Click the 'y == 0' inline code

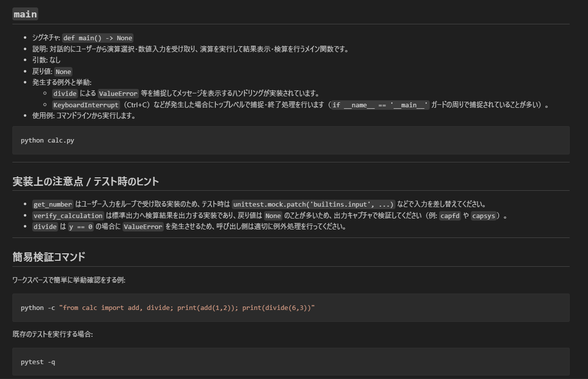click(80, 227)
